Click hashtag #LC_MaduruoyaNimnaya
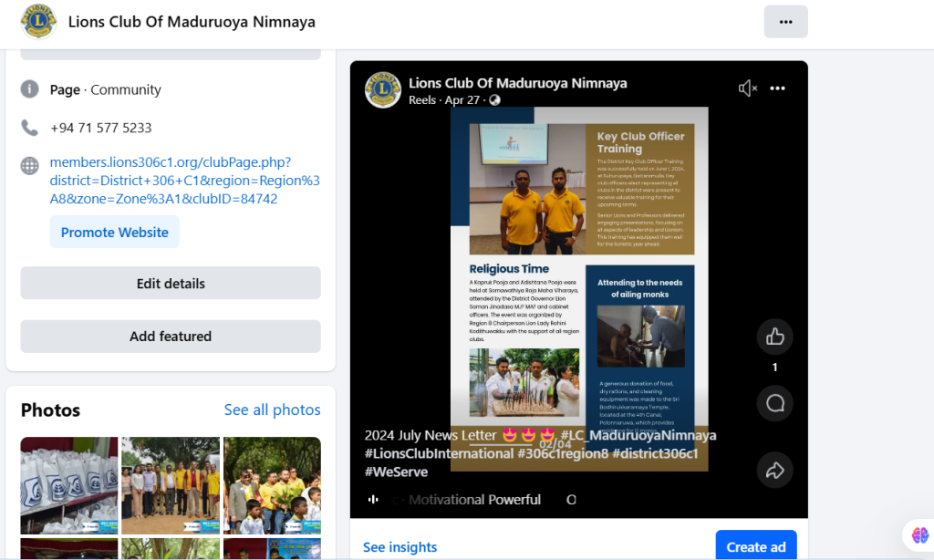The width and height of the screenshot is (934, 560). click(638, 435)
